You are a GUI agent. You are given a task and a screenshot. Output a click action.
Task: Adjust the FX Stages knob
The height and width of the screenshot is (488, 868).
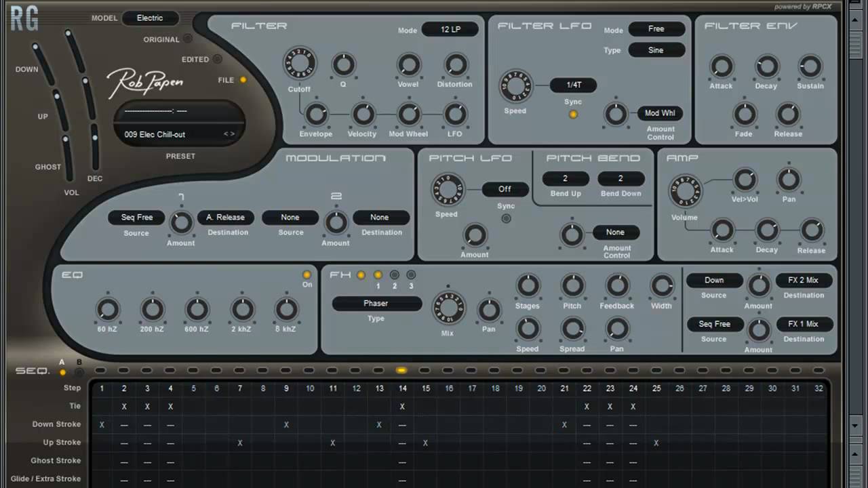point(528,286)
